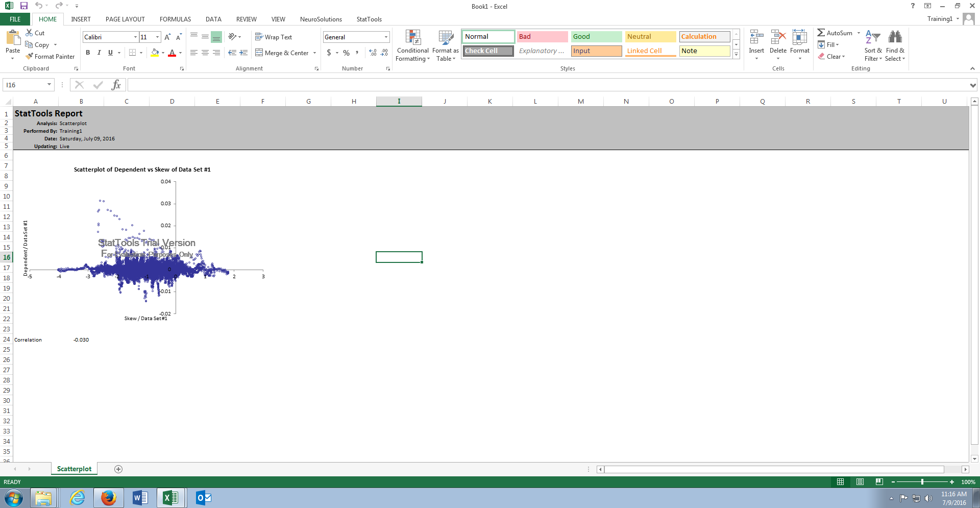
Task: Apply the Fill Color bucket
Action: tap(155, 53)
